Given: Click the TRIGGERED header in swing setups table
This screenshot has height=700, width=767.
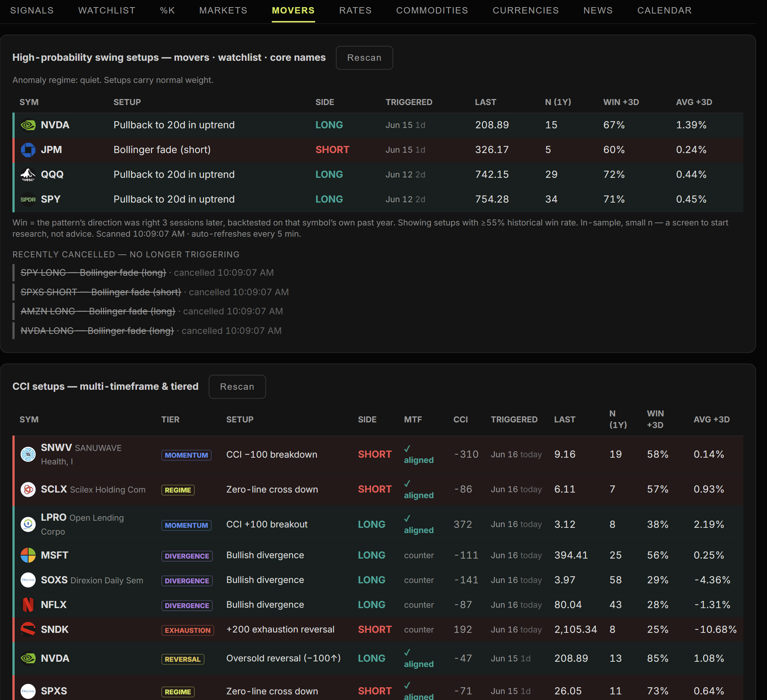Looking at the screenshot, I should coord(409,102).
